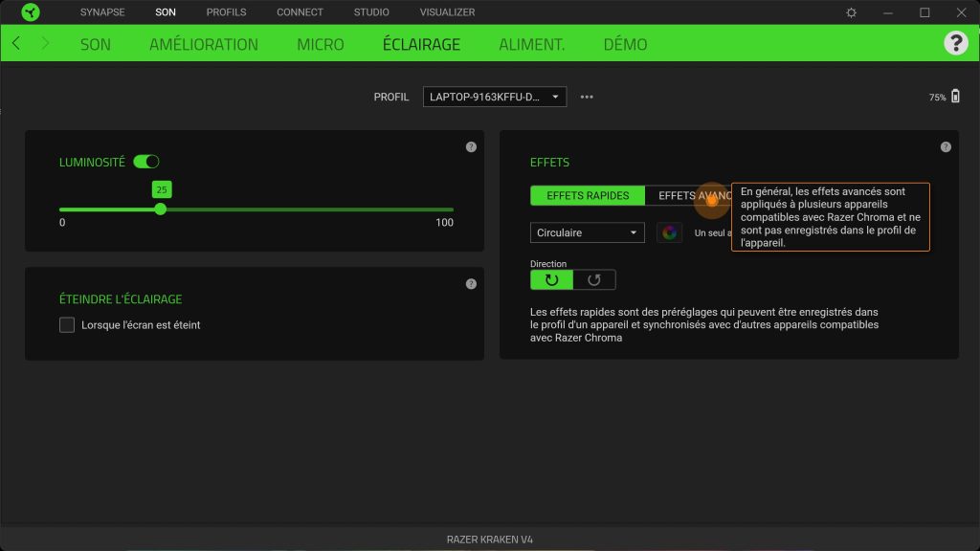Open the Synapse top menu
Image resolution: width=980 pixels, height=551 pixels.
pos(102,12)
